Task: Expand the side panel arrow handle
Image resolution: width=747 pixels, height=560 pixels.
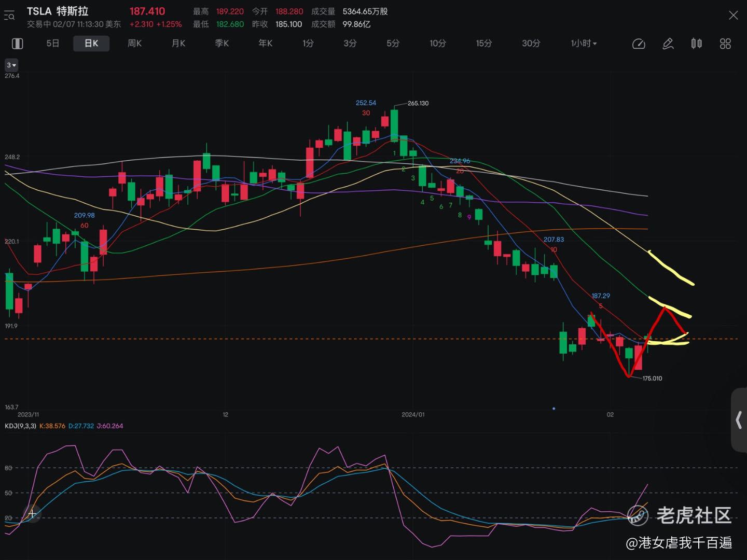Action: (x=739, y=420)
